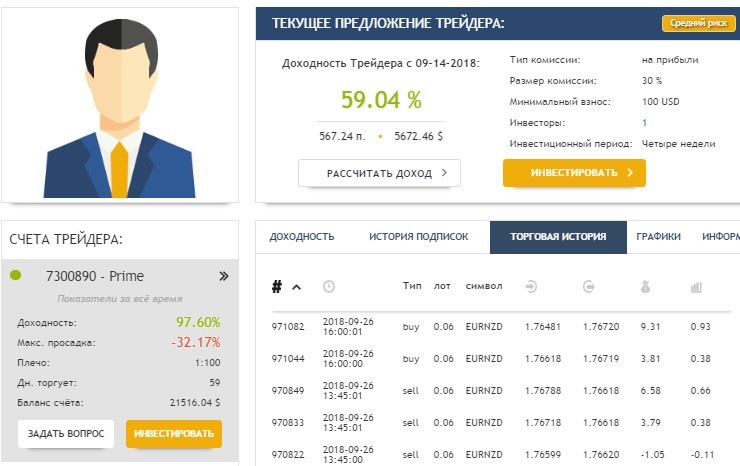
Task: Click the entry price arrow icon
Action: tap(531, 287)
